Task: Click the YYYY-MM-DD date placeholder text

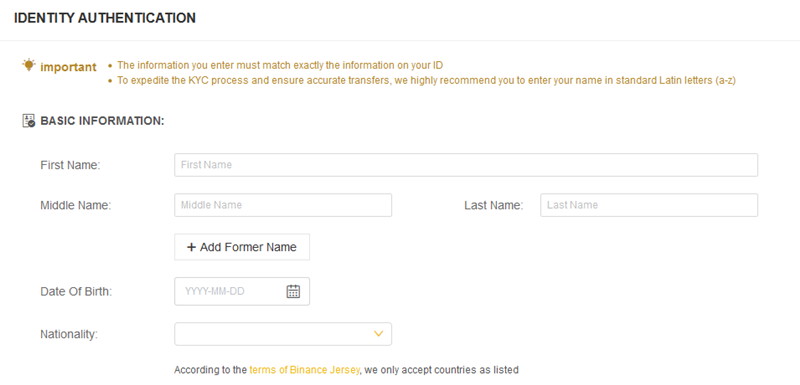Action: (x=215, y=292)
